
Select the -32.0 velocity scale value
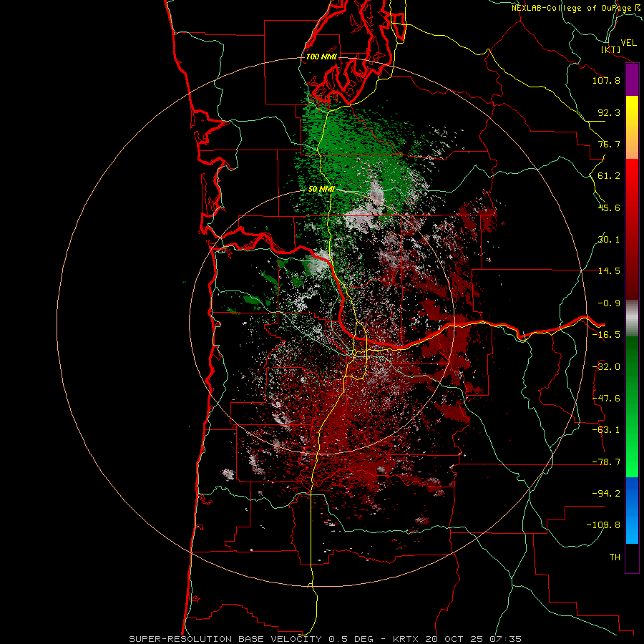(x=606, y=367)
